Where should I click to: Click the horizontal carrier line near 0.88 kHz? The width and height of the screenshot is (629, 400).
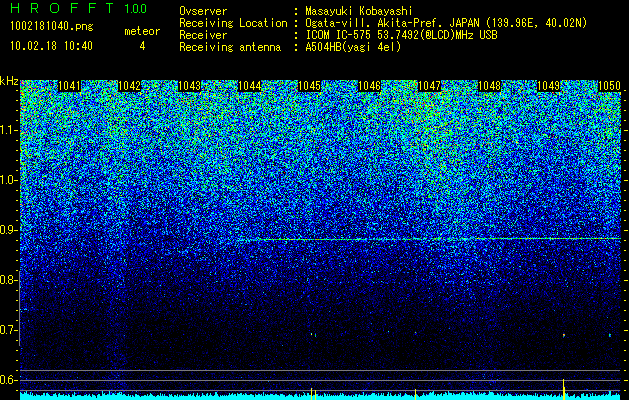[429, 239]
